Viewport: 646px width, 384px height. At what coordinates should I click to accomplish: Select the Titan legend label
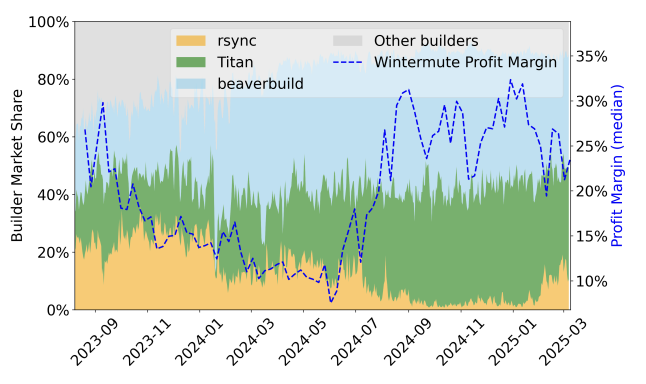coord(235,62)
